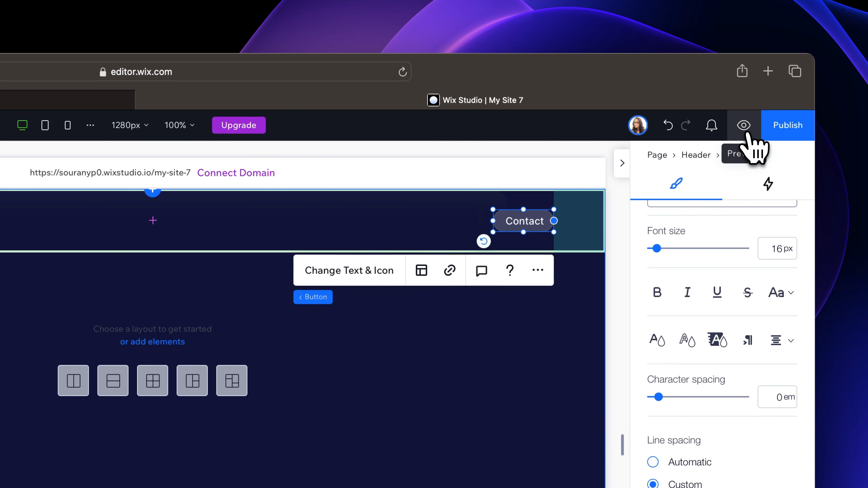Select Automatic line spacing
This screenshot has width=868, height=488.
(x=653, y=462)
